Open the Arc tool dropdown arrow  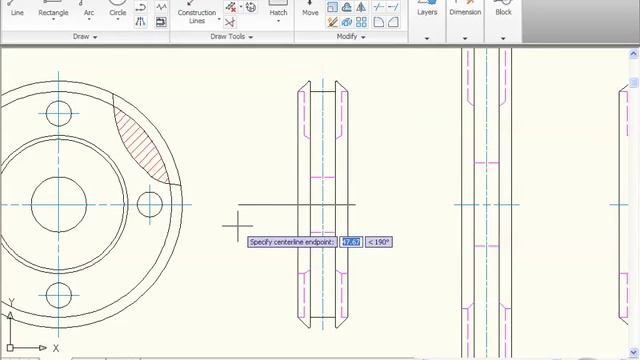(x=89, y=19)
